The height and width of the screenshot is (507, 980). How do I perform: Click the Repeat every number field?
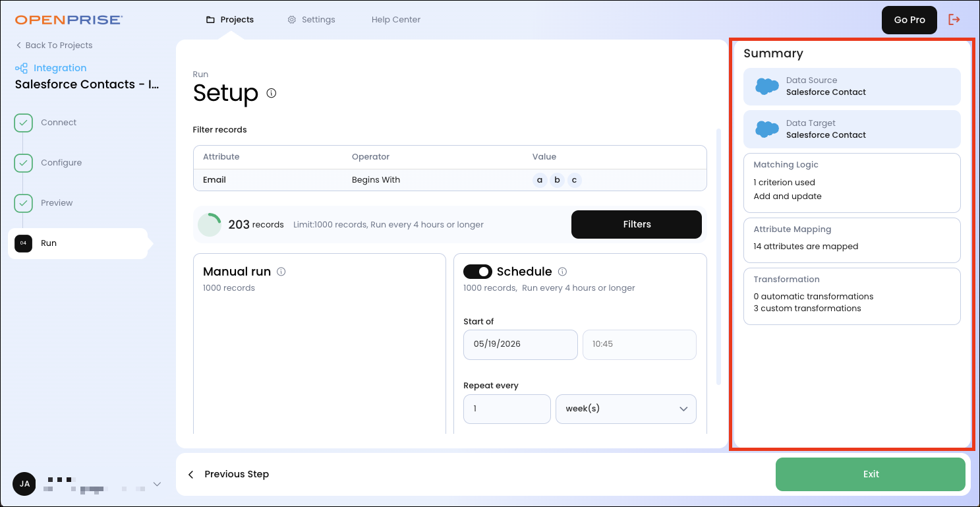click(x=507, y=409)
